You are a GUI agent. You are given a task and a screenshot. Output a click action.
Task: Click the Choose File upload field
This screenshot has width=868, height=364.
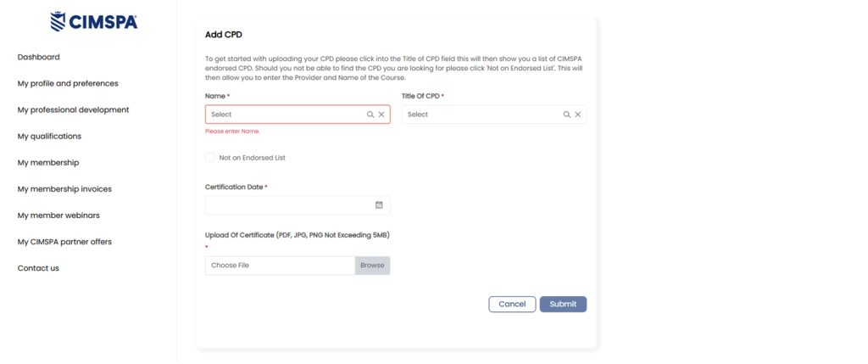point(280,266)
